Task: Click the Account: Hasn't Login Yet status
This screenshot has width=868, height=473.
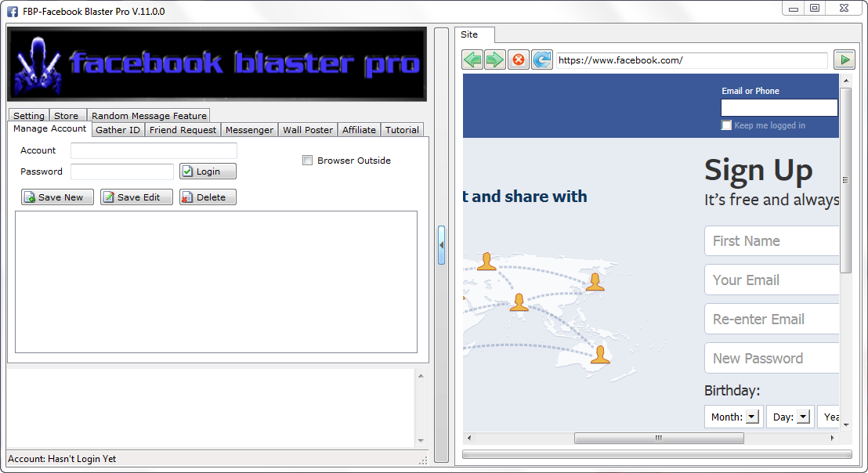Action: point(62,459)
